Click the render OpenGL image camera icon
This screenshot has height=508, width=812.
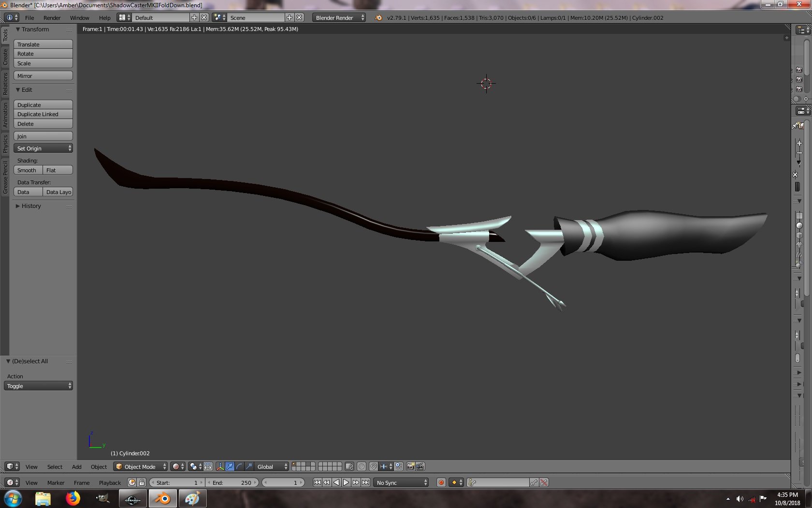[410, 466]
